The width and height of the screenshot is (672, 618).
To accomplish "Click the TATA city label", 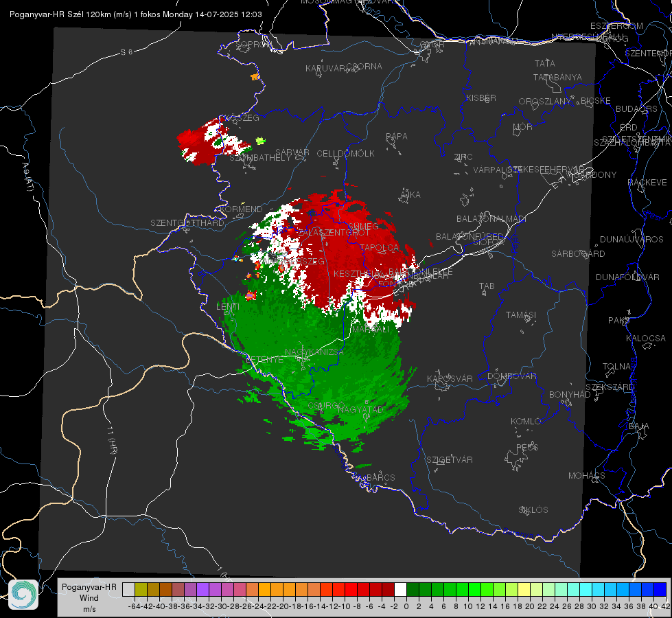I will click(x=545, y=63).
